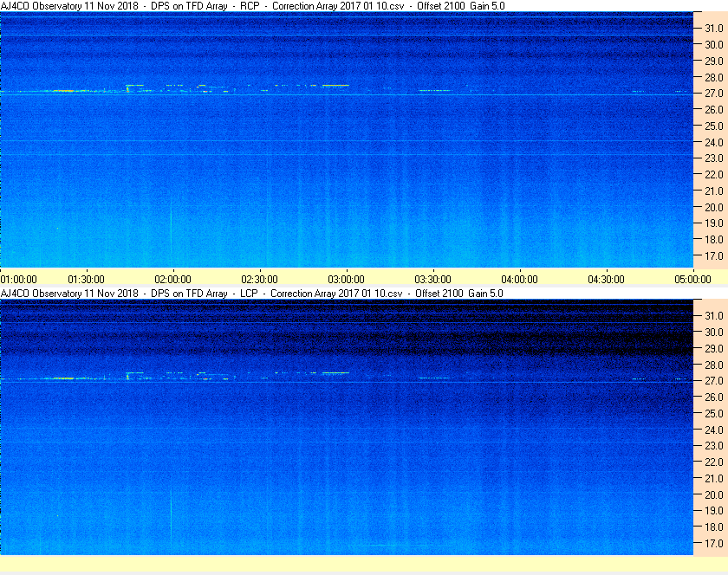Click the 22.0 frequency label in LCP panel

(x=714, y=462)
